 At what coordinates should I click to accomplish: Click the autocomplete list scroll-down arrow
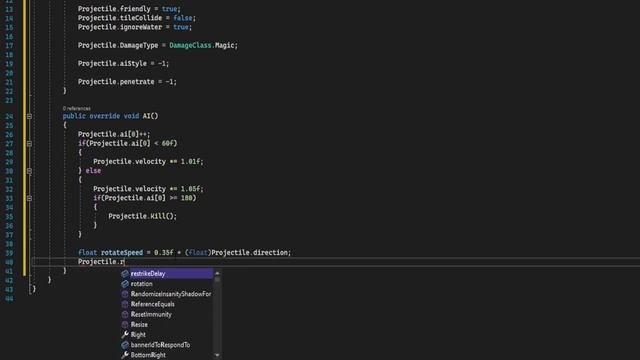tap(217, 355)
